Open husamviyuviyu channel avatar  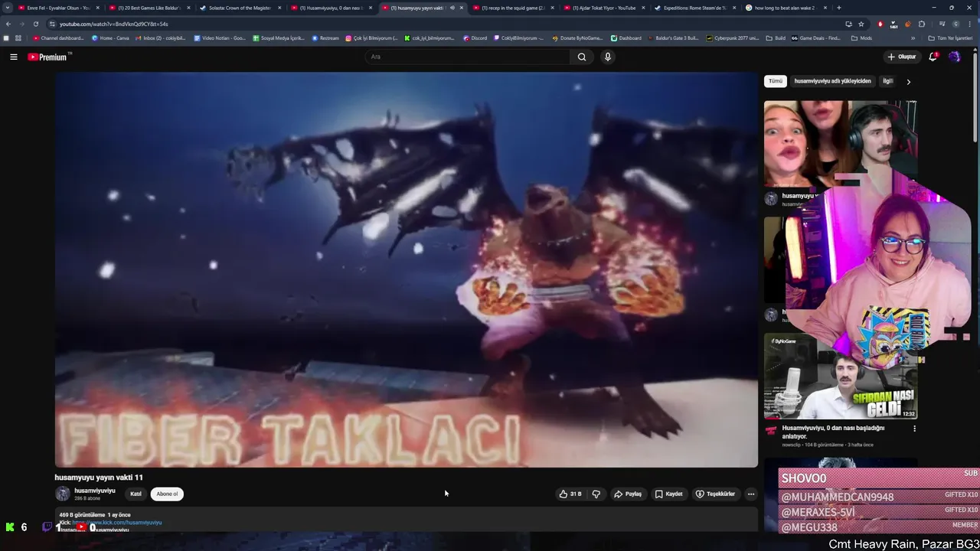pos(62,494)
